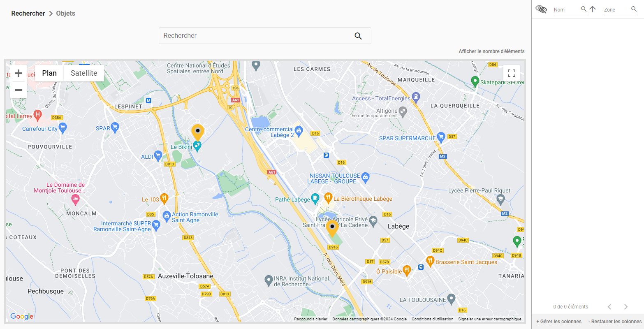Click Afficher le nombre d'éléments

coord(491,51)
